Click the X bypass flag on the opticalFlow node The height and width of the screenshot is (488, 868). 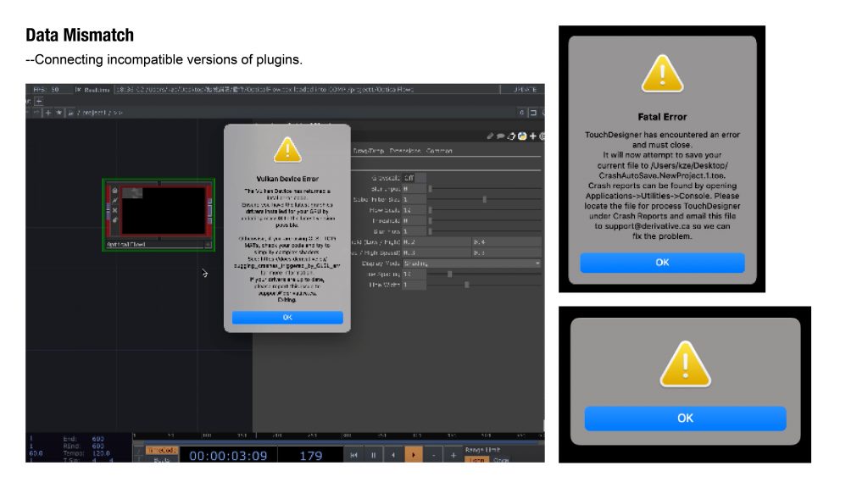click(114, 210)
